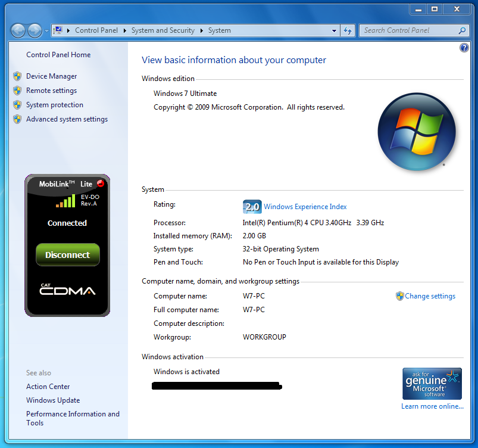The height and width of the screenshot is (448, 478).
Task: Minimize the System window
Action: coord(418,10)
